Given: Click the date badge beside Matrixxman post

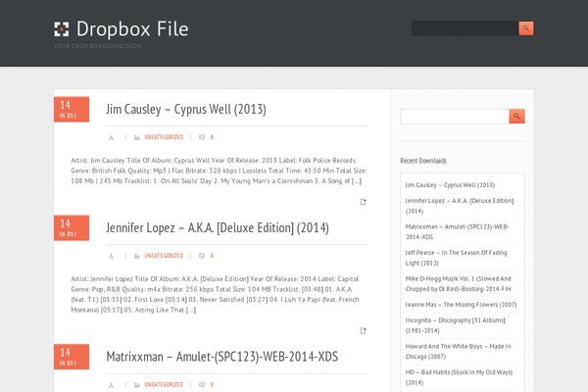Looking at the screenshot, I should click(x=72, y=357).
